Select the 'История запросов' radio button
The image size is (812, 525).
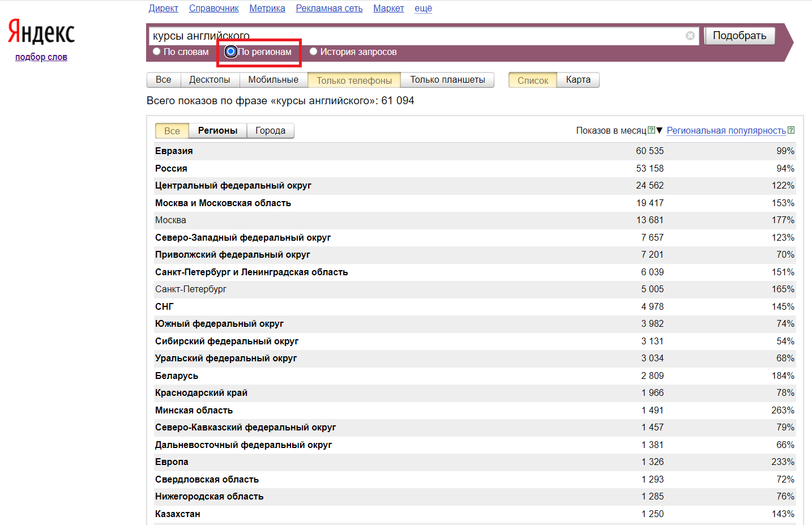coord(313,51)
